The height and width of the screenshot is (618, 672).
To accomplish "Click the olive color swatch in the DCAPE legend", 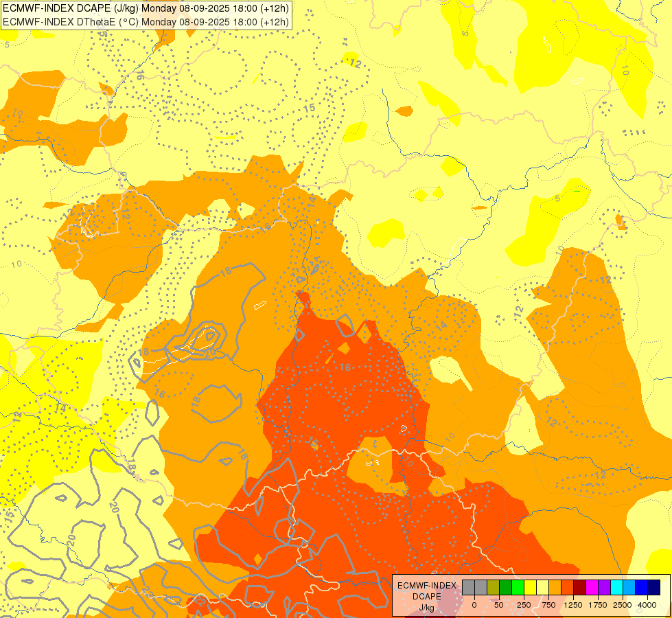I will (494, 588).
